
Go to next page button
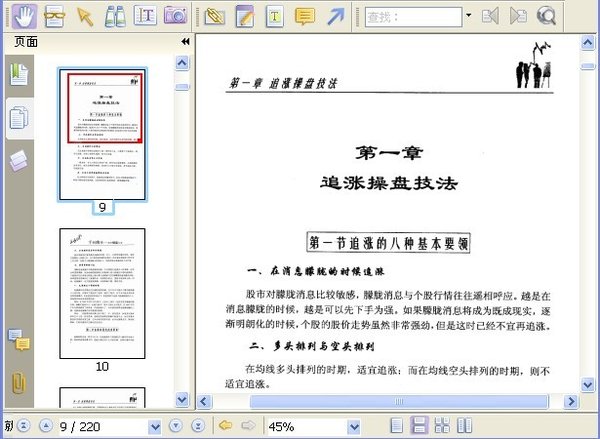point(176,426)
